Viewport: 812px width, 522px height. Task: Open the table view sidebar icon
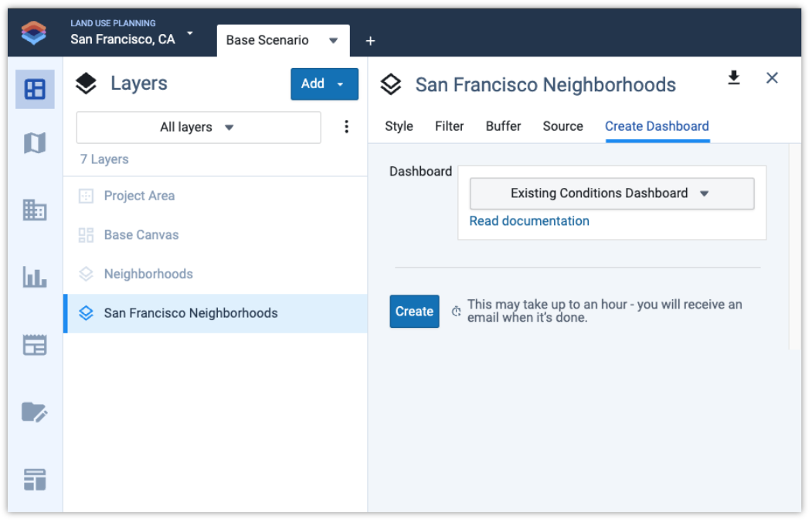click(x=35, y=345)
